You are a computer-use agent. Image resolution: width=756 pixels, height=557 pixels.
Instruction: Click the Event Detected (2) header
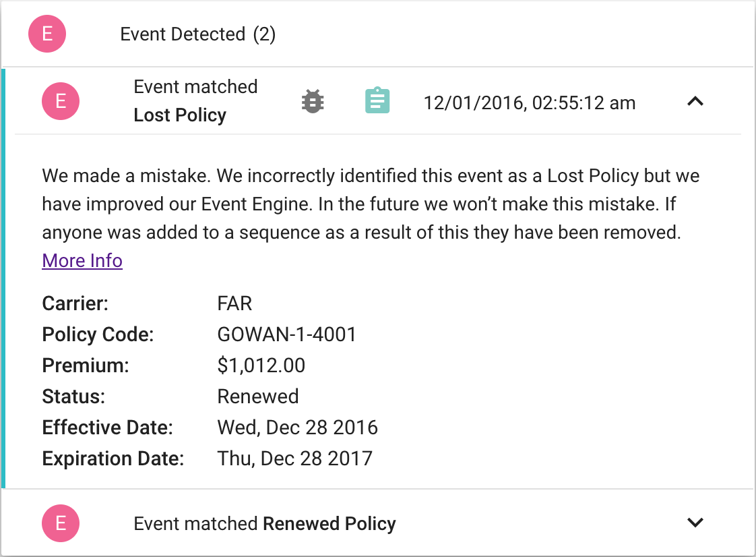tap(197, 34)
